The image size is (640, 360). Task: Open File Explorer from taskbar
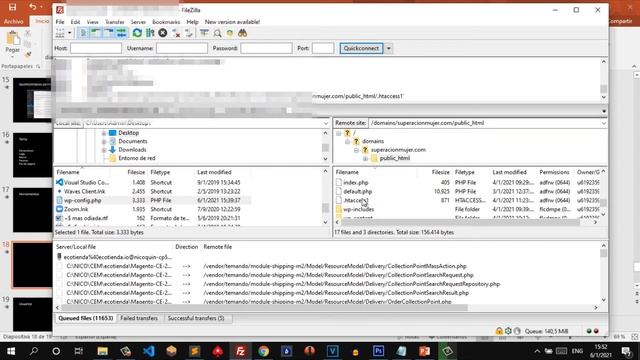pos(102,351)
